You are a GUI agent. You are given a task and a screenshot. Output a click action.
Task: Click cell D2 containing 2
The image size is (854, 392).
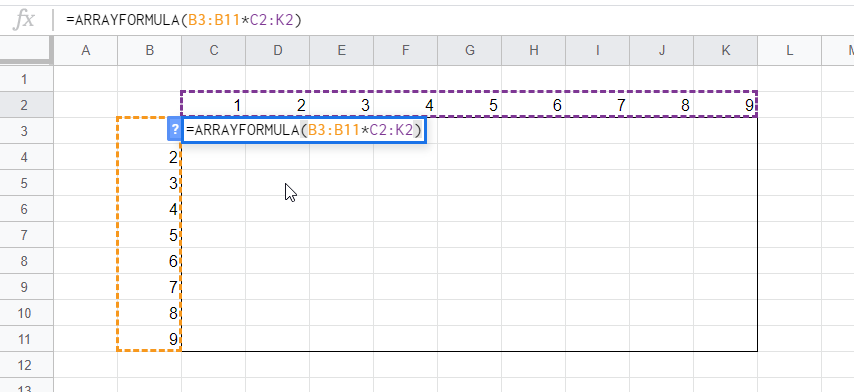click(278, 105)
